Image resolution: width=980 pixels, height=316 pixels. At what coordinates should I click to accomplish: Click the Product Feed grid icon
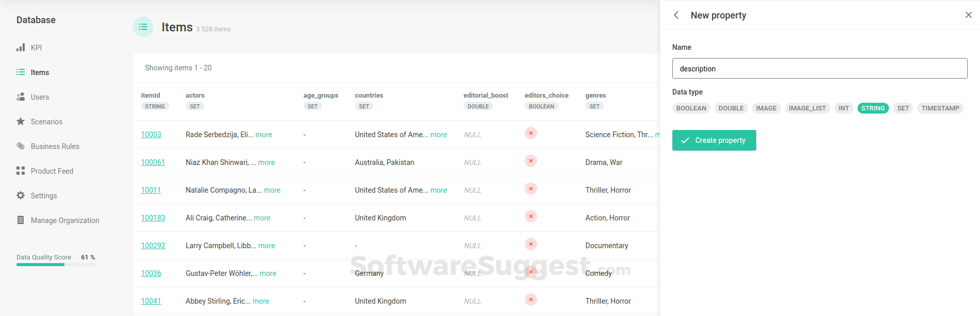pyautogui.click(x=21, y=171)
